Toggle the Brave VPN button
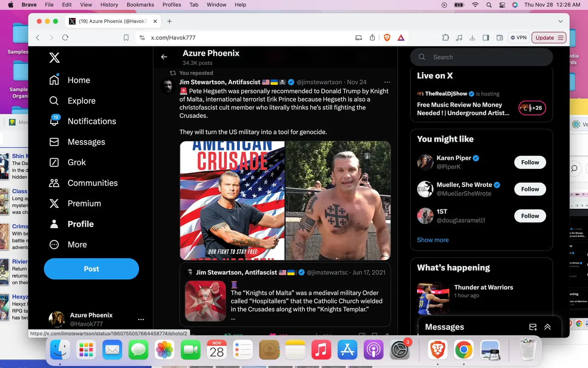Image resolution: width=588 pixels, height=368 pixels. 519,38
